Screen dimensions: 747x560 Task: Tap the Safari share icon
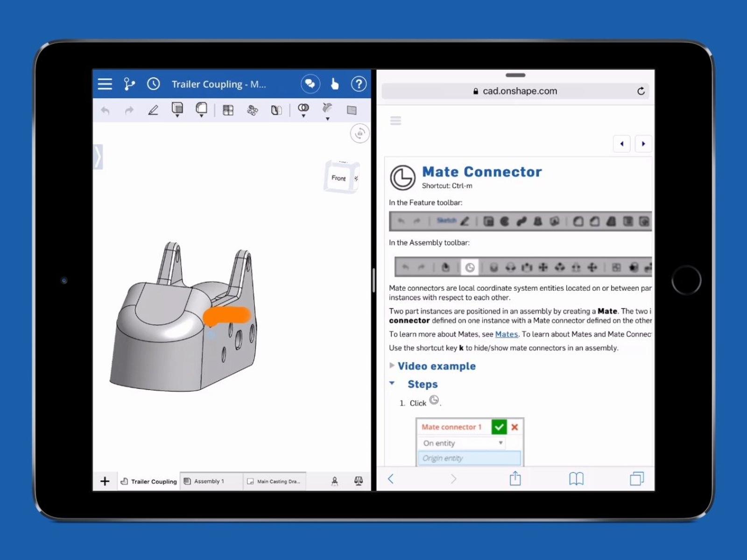(515, 478)
